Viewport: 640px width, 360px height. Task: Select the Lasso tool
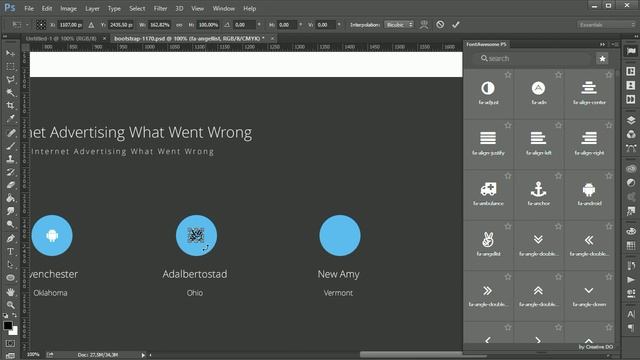[x=10, y=79]
